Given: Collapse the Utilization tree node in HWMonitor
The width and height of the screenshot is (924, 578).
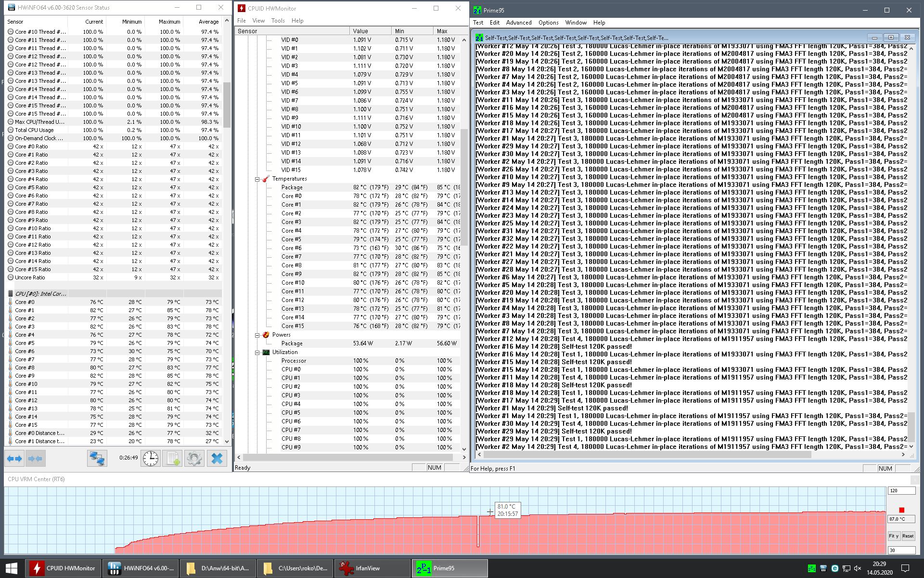Looking at the screenshot, I should tap(257, 352).
